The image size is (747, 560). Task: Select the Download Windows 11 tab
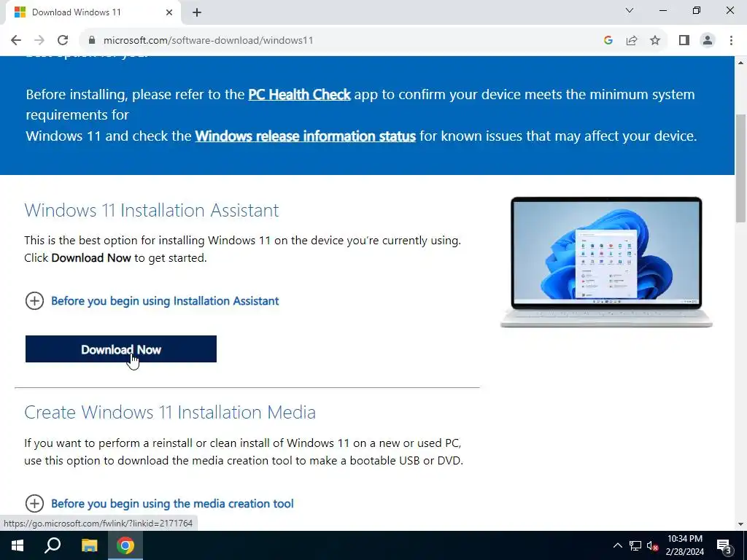(93, 13)
